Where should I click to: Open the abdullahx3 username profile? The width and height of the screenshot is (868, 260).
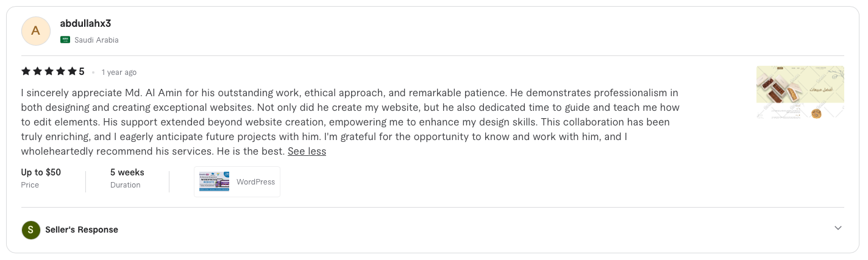point(85,24)
